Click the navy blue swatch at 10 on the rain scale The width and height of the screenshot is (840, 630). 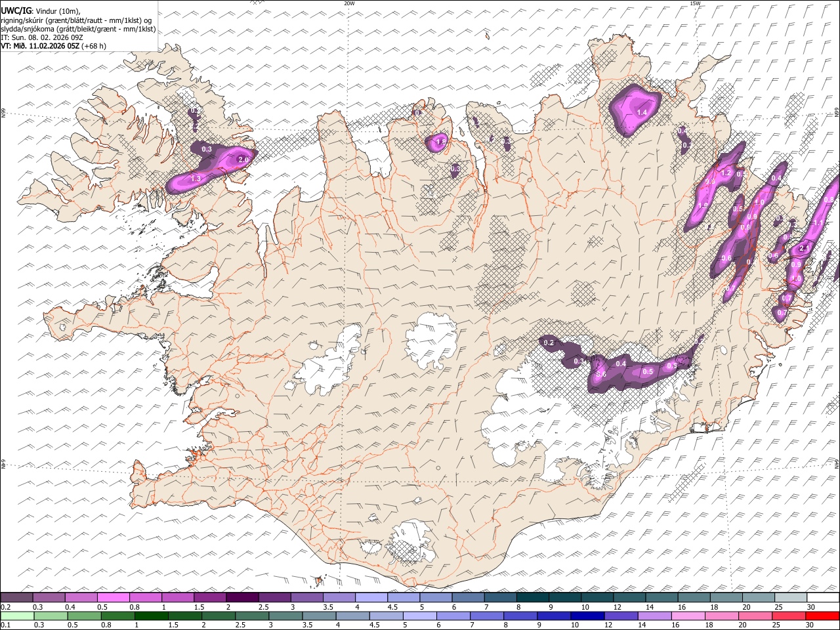587,616
